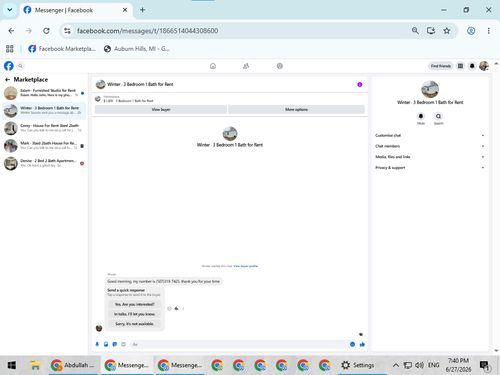
Task: Open the third top navigation icon
Action: click(280, 66)
